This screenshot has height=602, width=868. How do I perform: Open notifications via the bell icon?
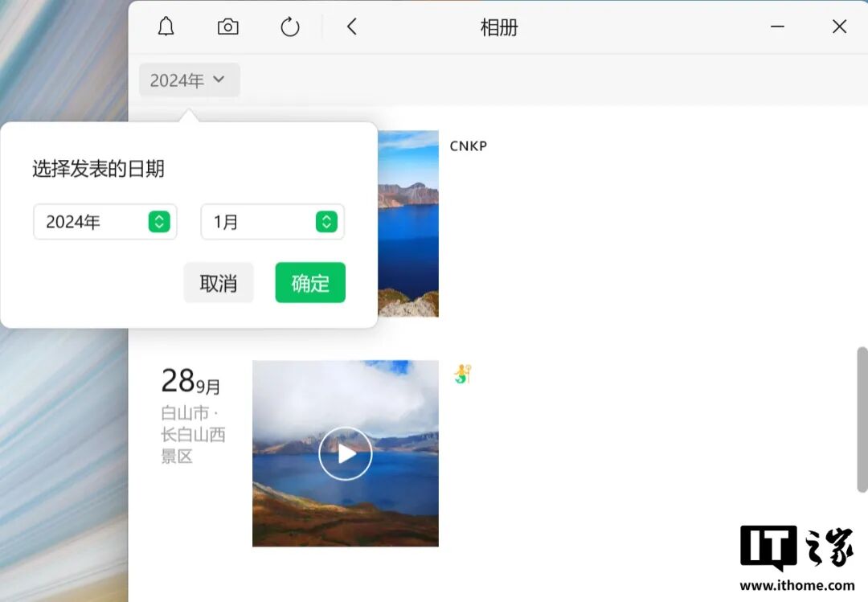click(166, 27)
